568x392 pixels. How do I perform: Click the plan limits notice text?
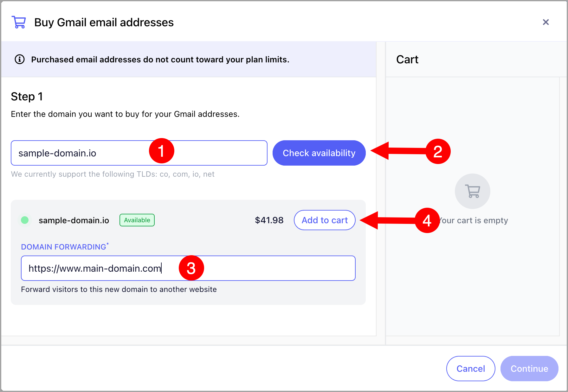coord(160,60)
